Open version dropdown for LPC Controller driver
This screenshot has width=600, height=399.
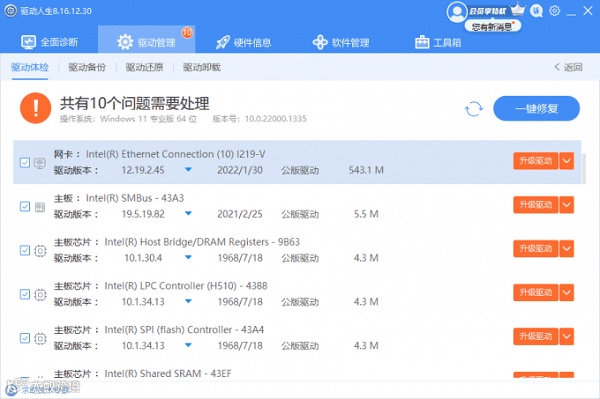pyautogui.click(x=188, y=301)
